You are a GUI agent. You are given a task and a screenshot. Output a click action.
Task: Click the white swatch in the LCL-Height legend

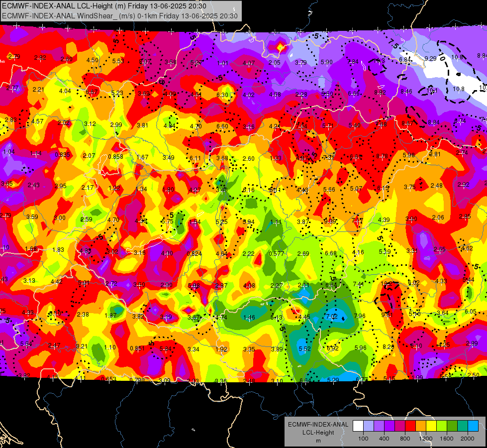(x=358, y=426)
